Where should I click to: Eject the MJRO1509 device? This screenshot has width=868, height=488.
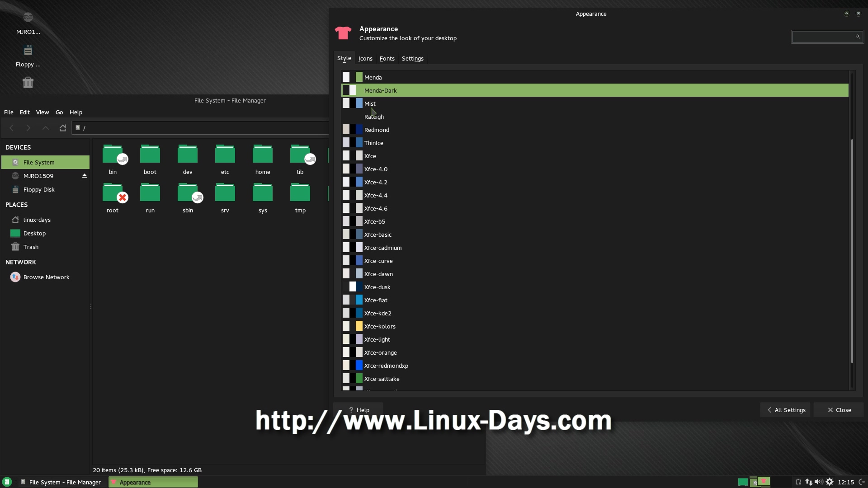[84, 176]
